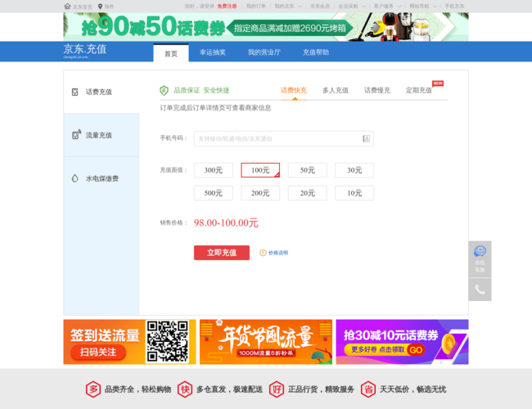Click the 流量充值 data icon in sidebar
Screen dimensions: 532x409
[75, 135]
